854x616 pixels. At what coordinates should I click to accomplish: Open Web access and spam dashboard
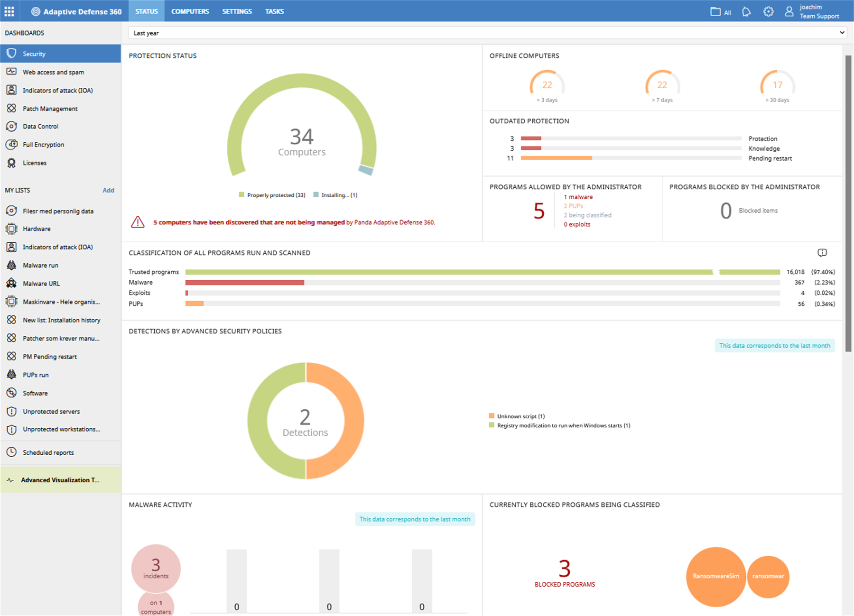61,72
